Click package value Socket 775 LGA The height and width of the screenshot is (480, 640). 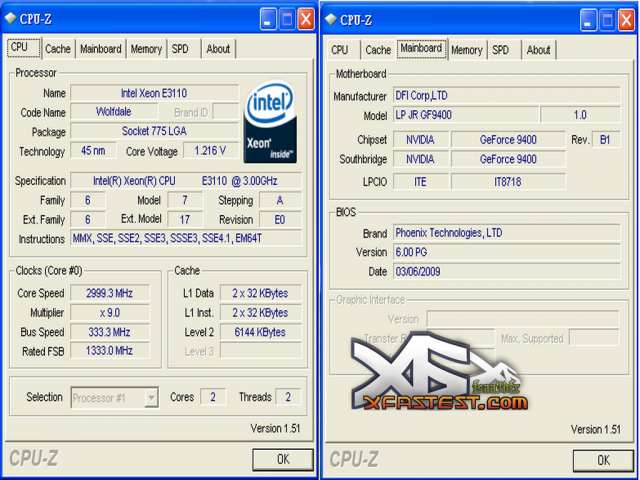click(154, 131)
